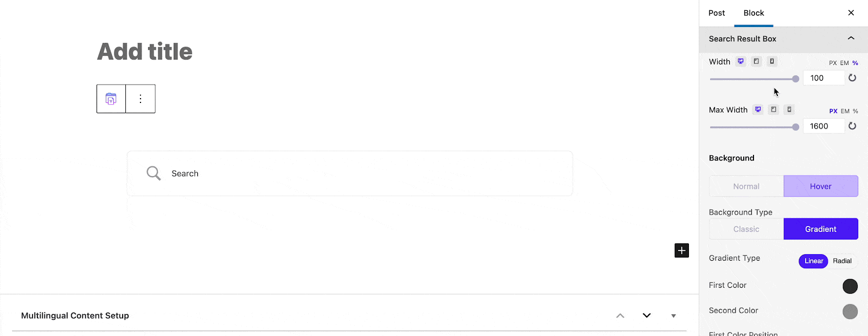The height and width of the screenshot is (336, 868).
Task: Switch Background state to Normal
Action: (x=746, y=186)
